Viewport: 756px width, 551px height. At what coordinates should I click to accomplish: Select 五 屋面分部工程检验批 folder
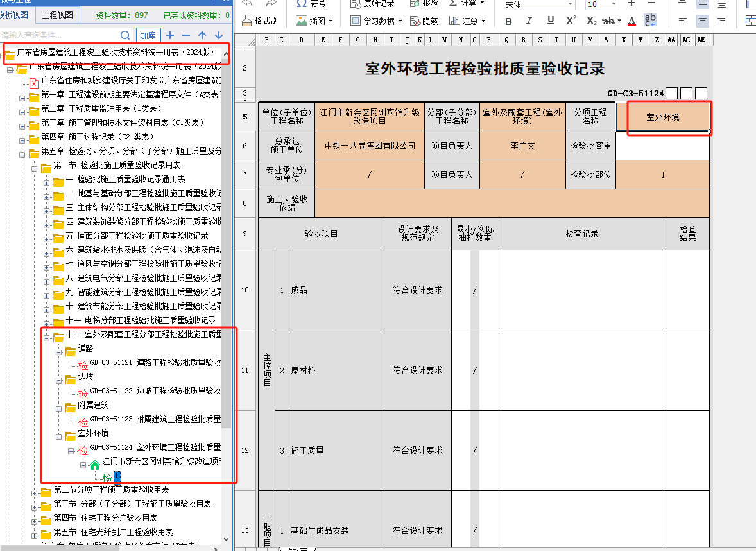137,235
